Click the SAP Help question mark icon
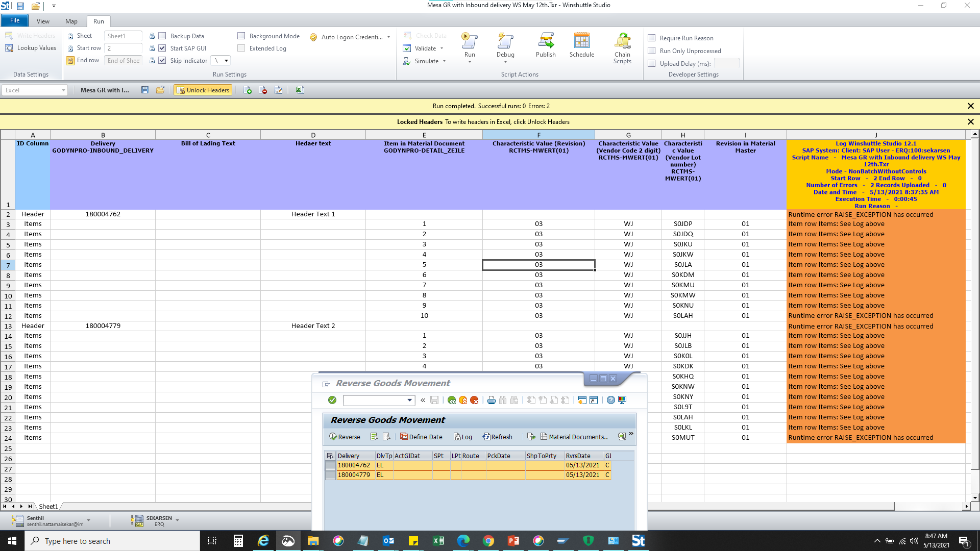This screenshot has width=980, height=551. point(610,400)
